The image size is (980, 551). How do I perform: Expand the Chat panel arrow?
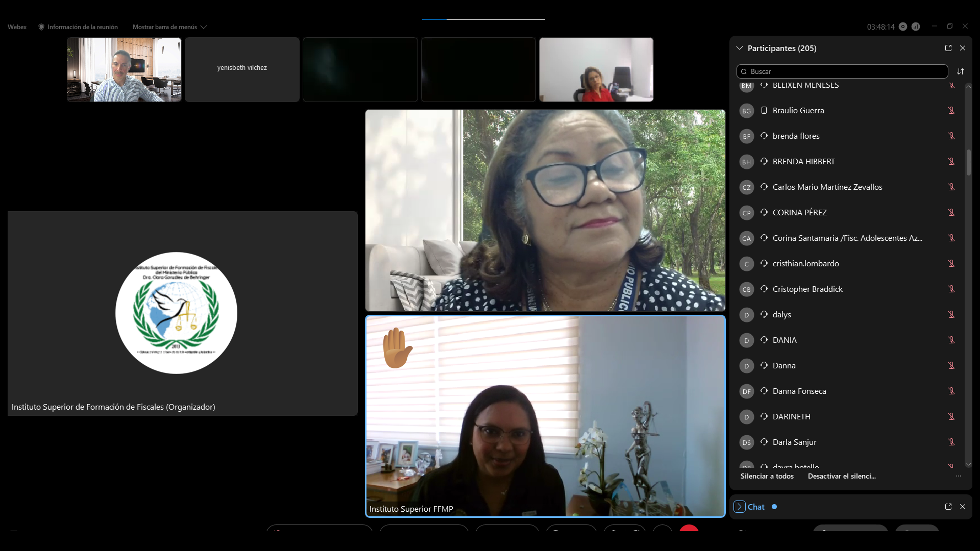(739, 507)
